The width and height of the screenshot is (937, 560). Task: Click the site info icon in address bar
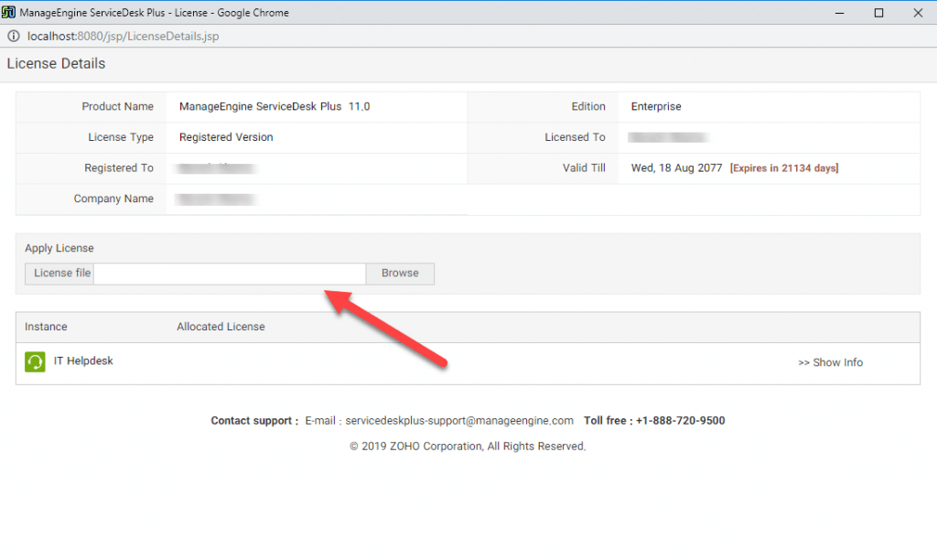(13, 36)
